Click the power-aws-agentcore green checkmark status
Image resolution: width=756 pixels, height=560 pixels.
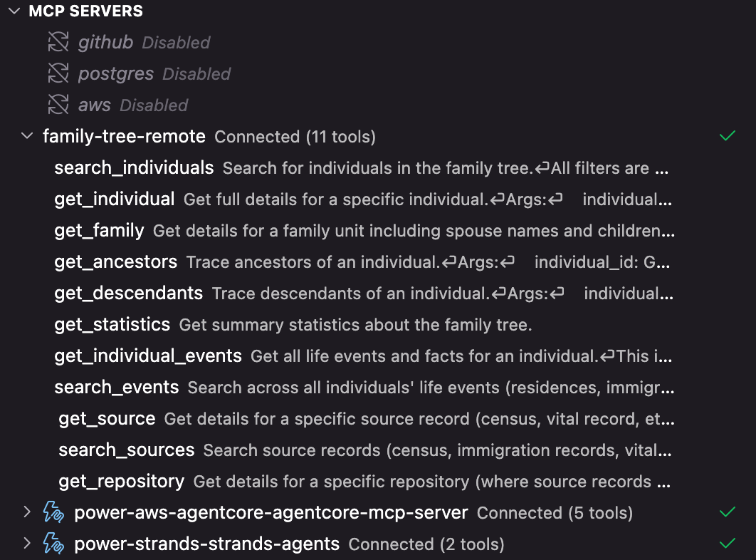(728, 512)
